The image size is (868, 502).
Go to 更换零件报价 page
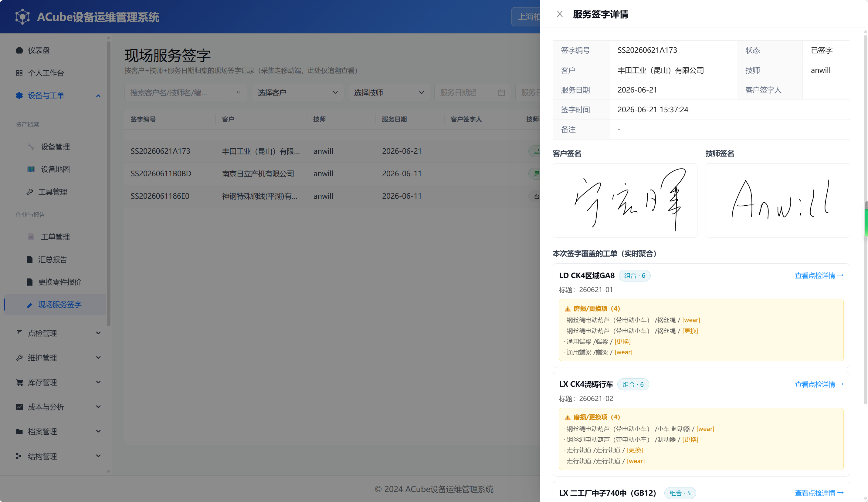(x=55, y=282)
